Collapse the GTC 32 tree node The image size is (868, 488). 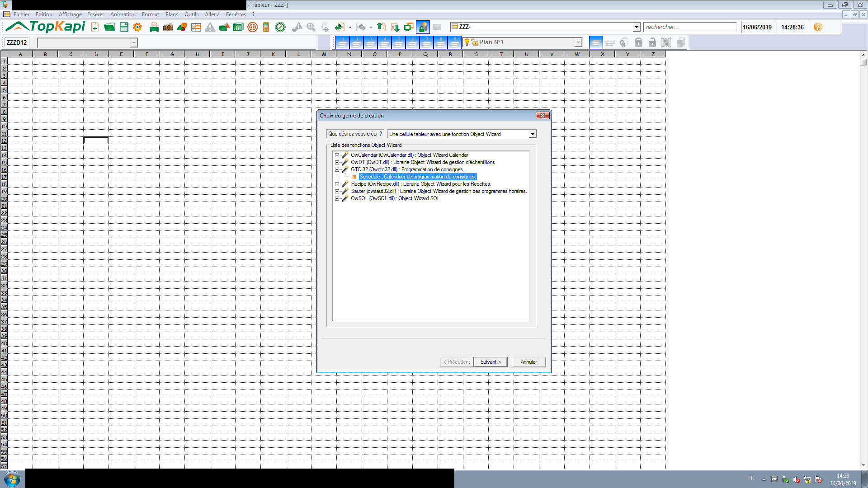pos(337,169)
